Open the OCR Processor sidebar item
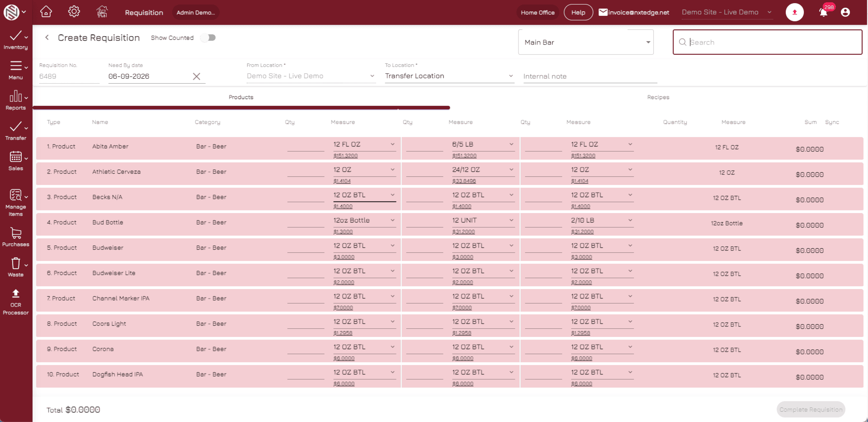This screenshot has height=422, width=868. (16, 302)
